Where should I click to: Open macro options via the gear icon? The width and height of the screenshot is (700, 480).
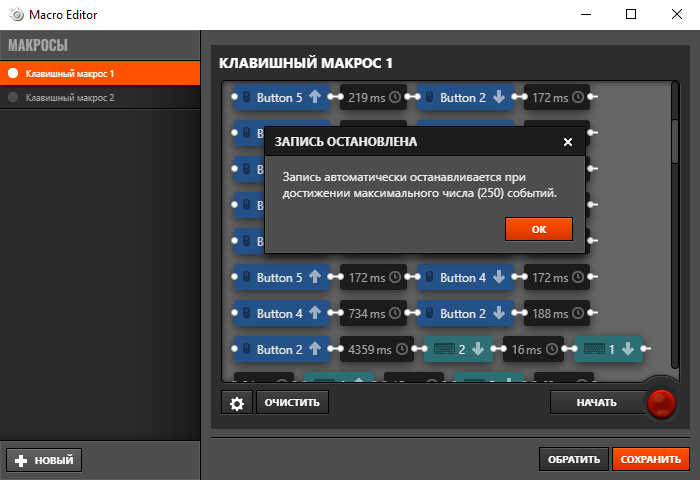(x=237, y=403)
